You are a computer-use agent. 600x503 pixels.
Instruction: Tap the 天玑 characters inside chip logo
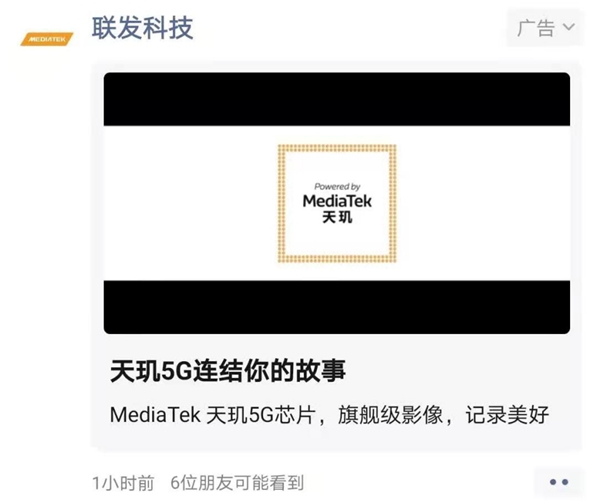(337, 217)
